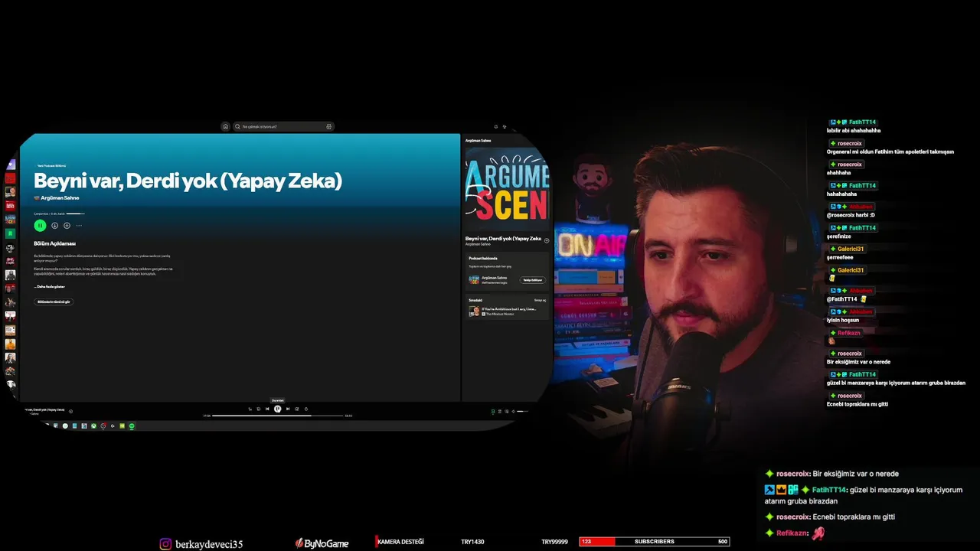980x551 pixels.
Task: Open the Xbox icon in taskbar
Action: coord(93,425)
